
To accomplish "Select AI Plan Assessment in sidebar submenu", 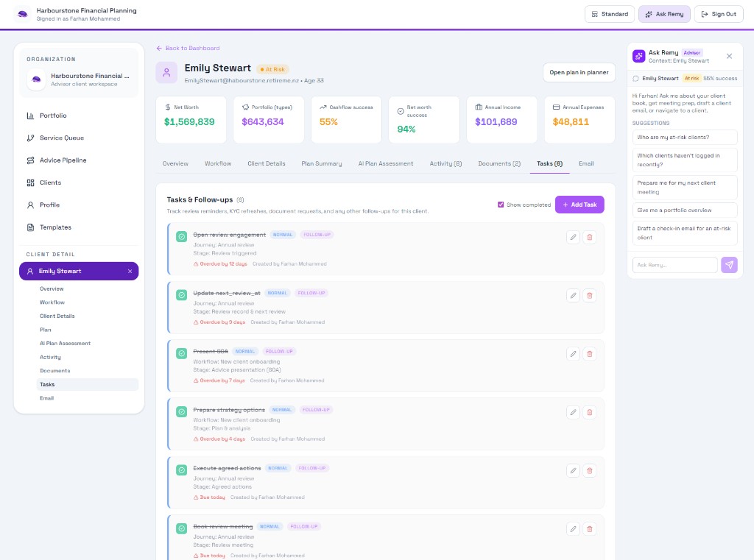I will tap(87, 343).
